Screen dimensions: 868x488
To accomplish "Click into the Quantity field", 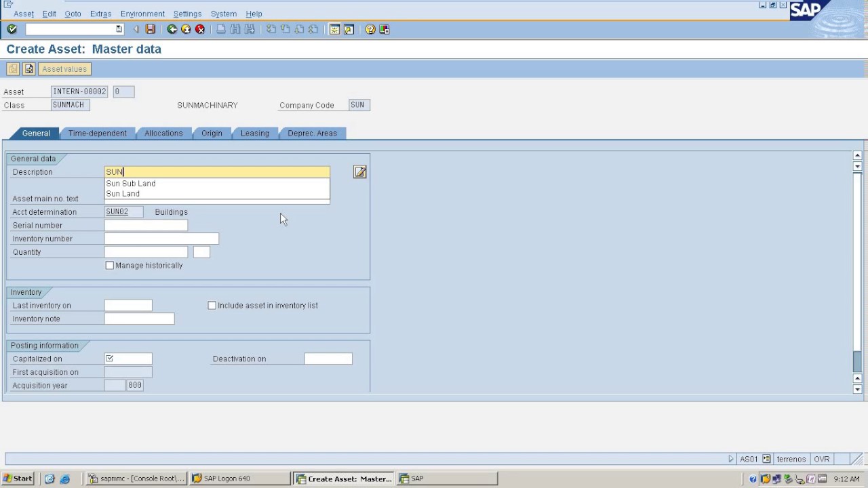I will click(146, 252).
